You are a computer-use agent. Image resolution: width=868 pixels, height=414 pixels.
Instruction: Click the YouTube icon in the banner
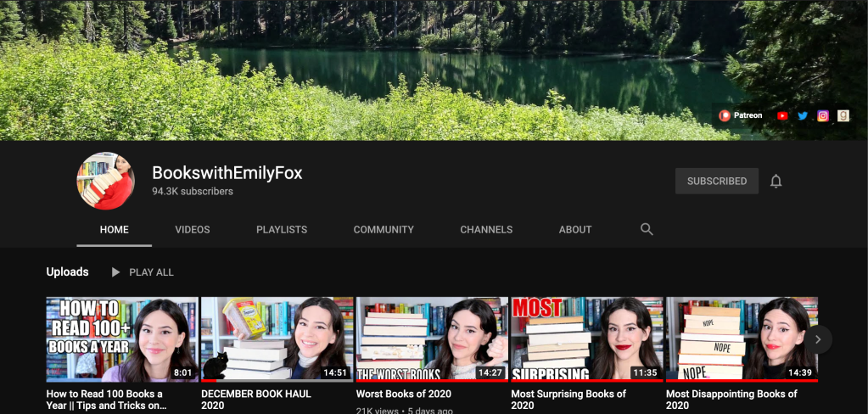click(782, 115)
